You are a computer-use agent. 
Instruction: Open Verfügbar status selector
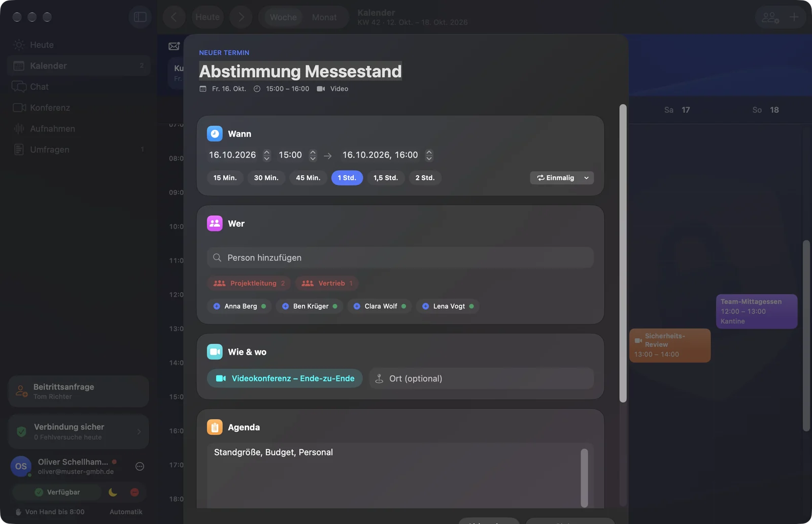pyautogui.click(x=57, y=492)
